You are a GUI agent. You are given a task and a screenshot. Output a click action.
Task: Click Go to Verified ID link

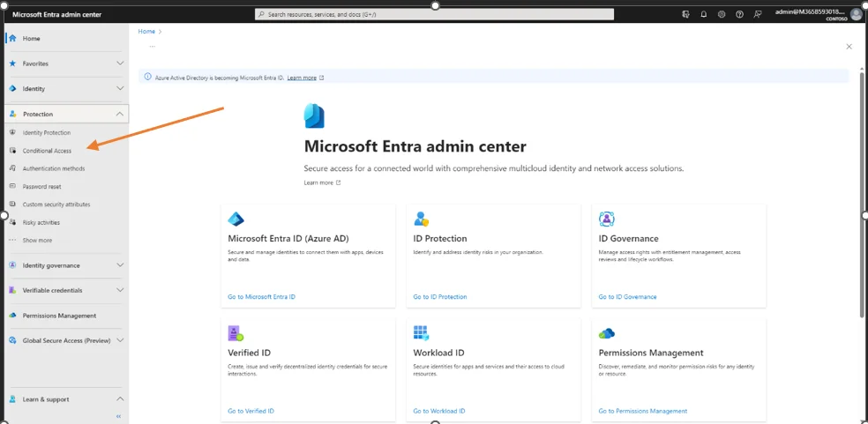(x=251, y=411)
